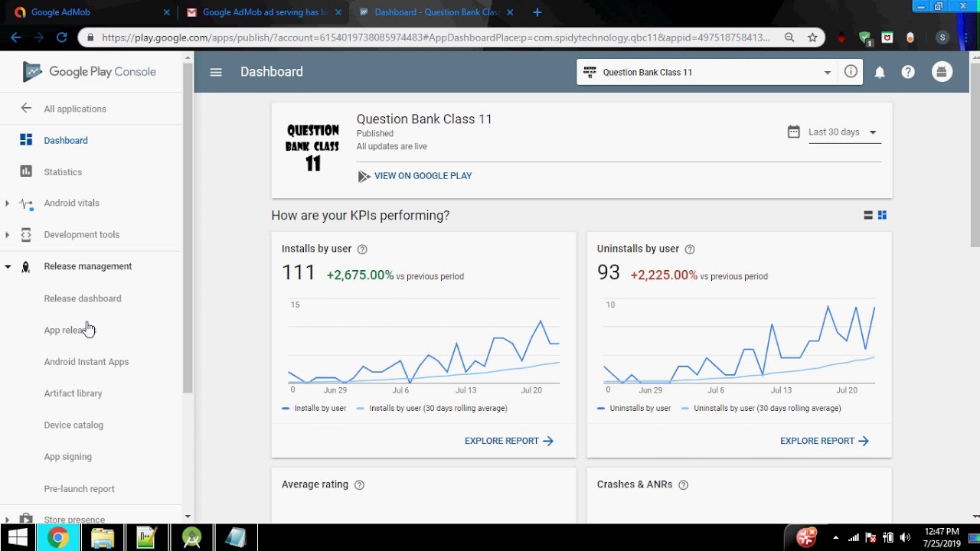This screenshot has width=980, height=551.
Task: Open App signing page
Action: (68, 457)
